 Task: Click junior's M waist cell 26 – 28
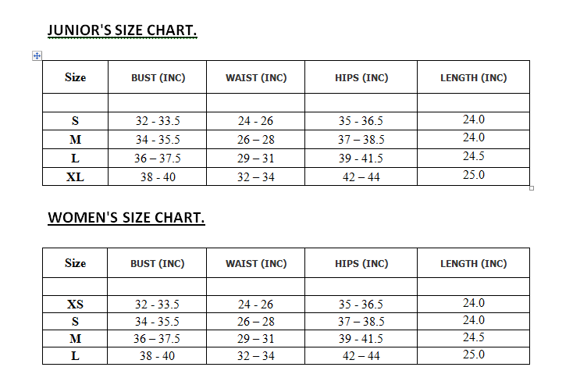pos(256,139)
